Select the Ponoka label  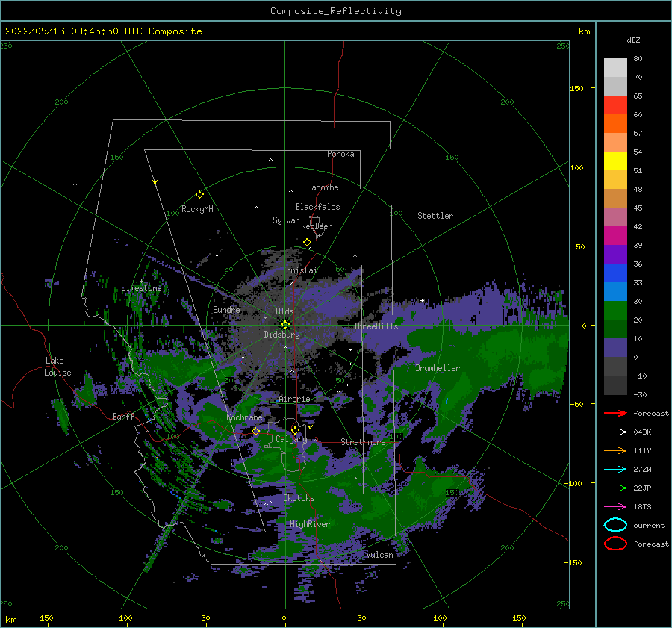tap(340, 154)
